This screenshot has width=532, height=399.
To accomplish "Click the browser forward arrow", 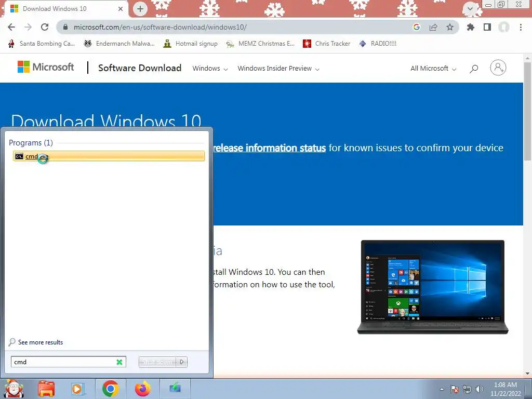I will (x=28, y=27).
